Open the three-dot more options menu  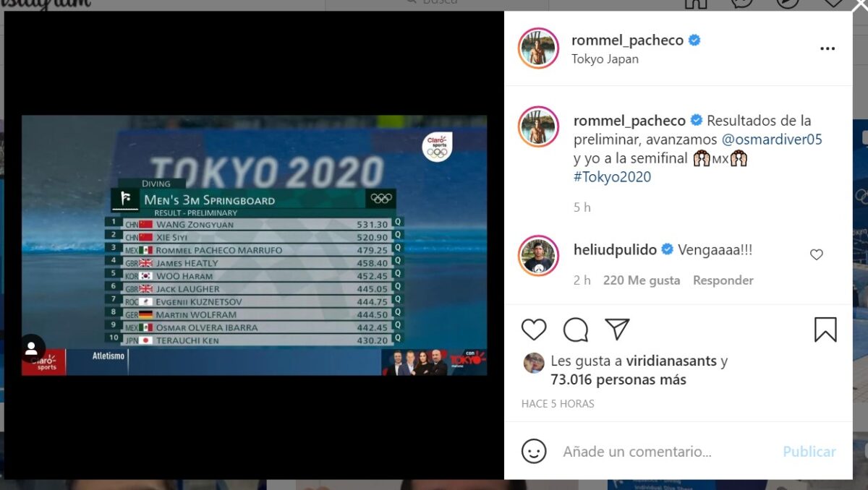827,48
